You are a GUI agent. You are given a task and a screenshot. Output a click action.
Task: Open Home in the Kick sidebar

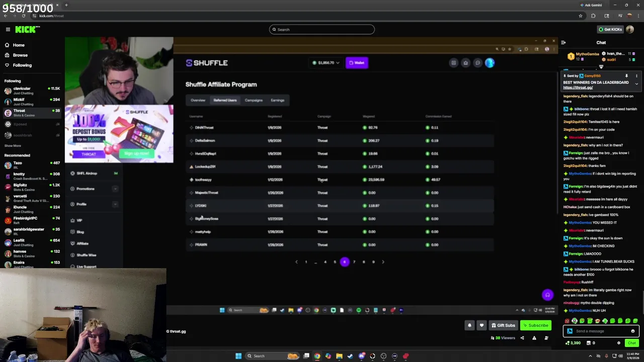coord(19,45)
